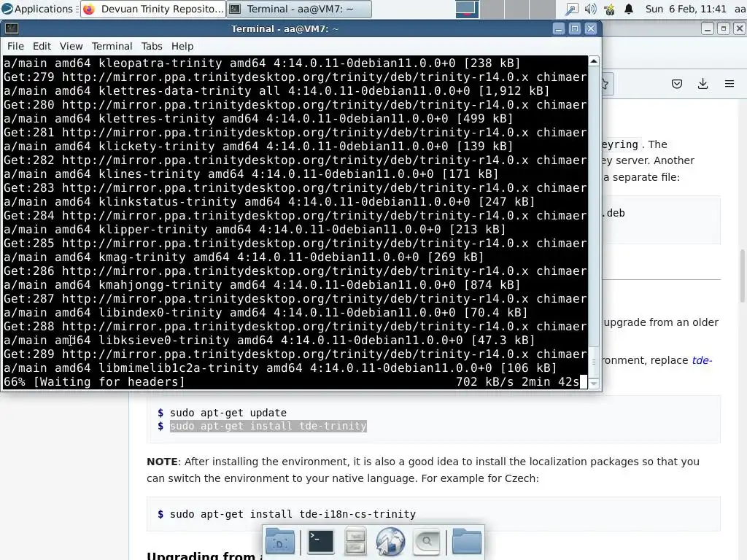Click 'sudo apt-get install tde-i18n-cs-trinity' command
The width and height of the screenshot is (747, 560).
point(293,514)
